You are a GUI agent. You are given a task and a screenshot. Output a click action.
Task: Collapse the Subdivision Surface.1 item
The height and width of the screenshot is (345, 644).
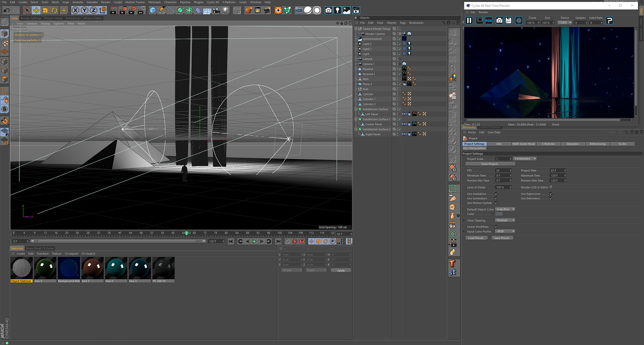pos(356,119)
